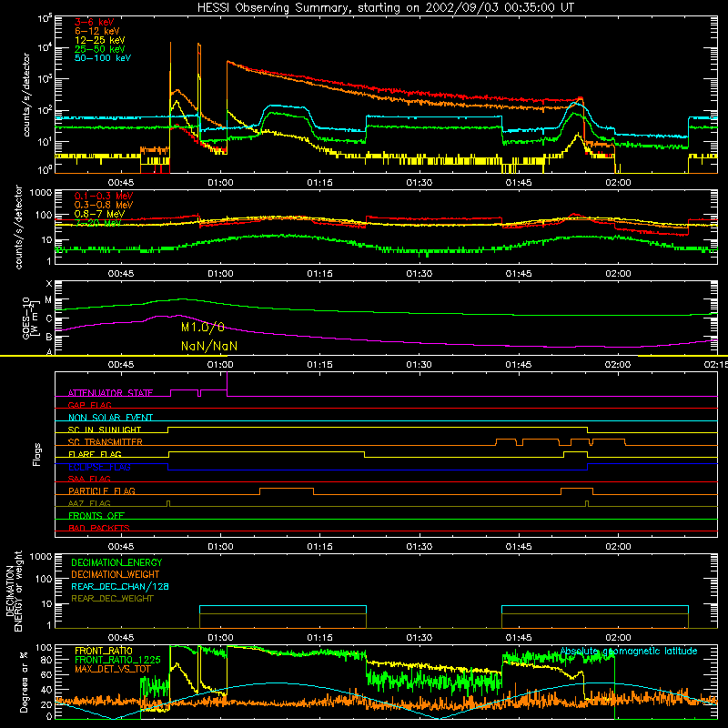Viewport: 728px width, 728px height.
Task: Click the 'DECIMATION ENERGY or weight' axis label
Action: click(x=14, y=591)
